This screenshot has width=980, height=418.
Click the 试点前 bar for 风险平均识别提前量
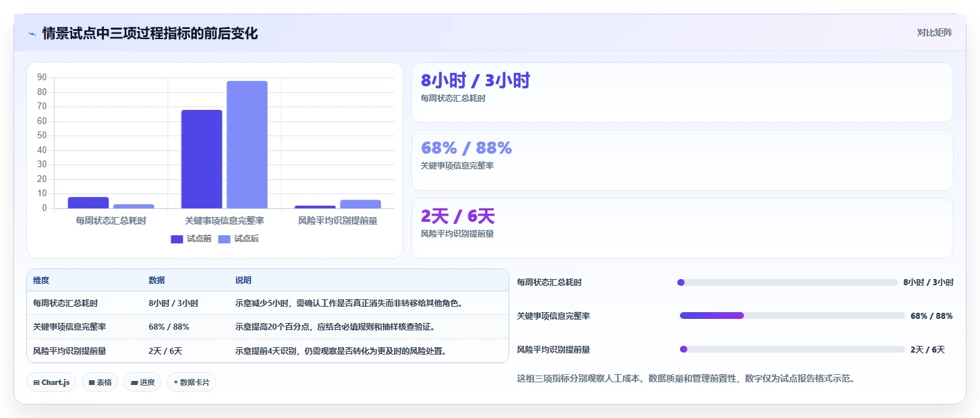coord(315,207)
